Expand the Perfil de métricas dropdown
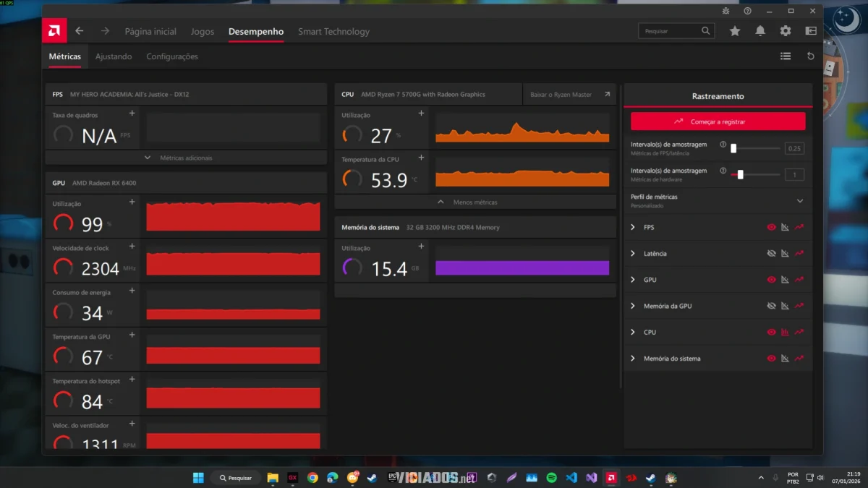The image size is (868, 488). (800, 201)
